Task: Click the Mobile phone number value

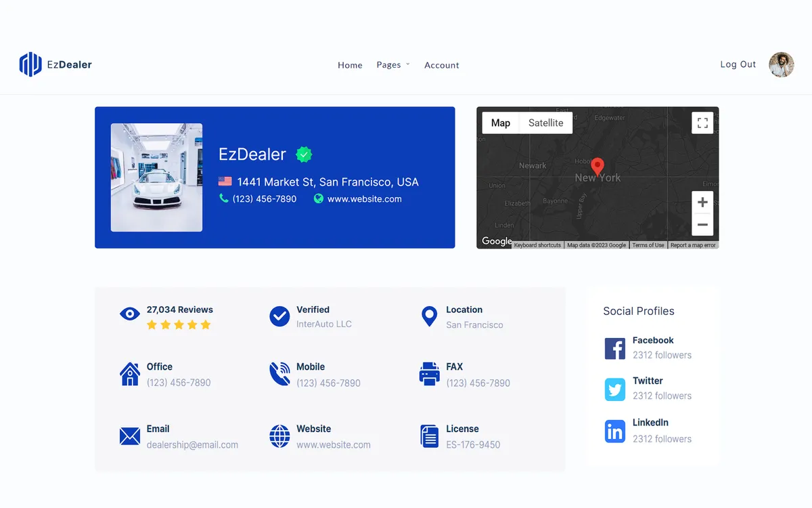Action: click(x=329, y=383)
